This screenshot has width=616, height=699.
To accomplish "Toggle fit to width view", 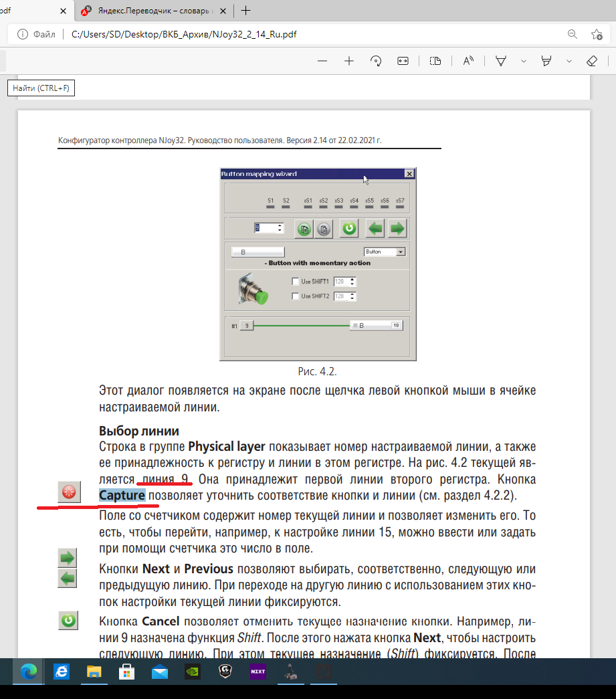I will tap(403, 61).
